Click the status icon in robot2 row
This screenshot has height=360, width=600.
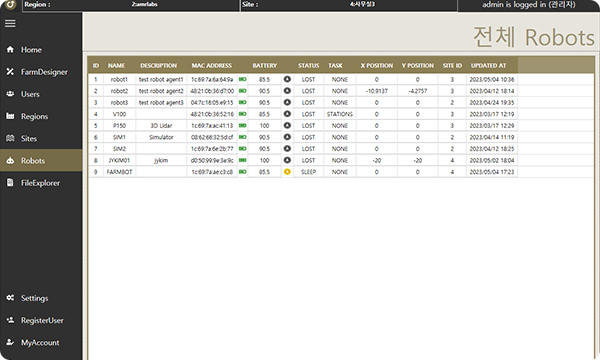287,91
